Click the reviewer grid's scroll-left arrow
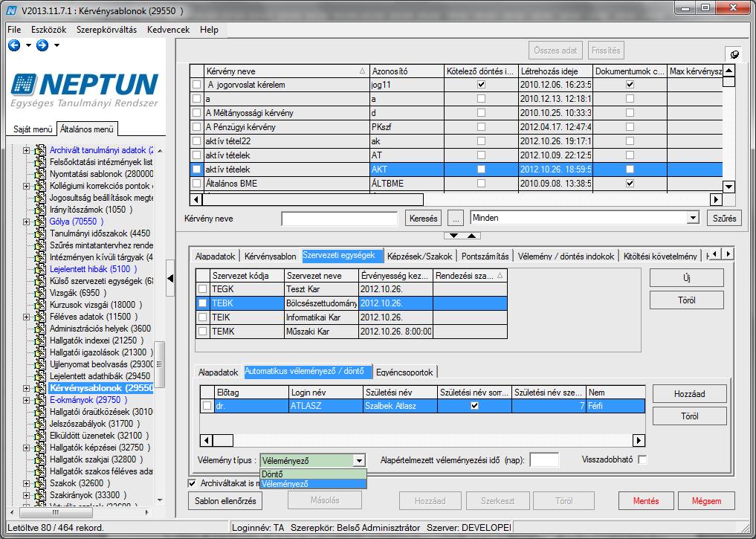Image resolution: width=756 pixels, height=539 pixels. coord(207,439)
